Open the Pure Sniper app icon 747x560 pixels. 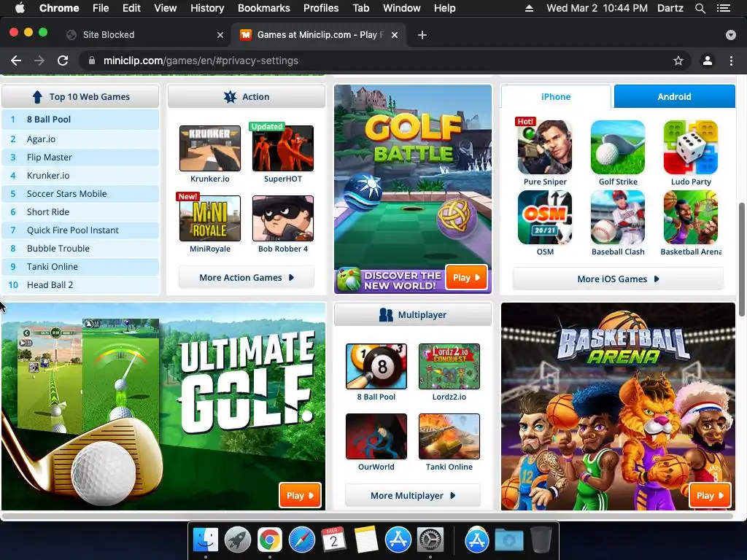point(545,147)
